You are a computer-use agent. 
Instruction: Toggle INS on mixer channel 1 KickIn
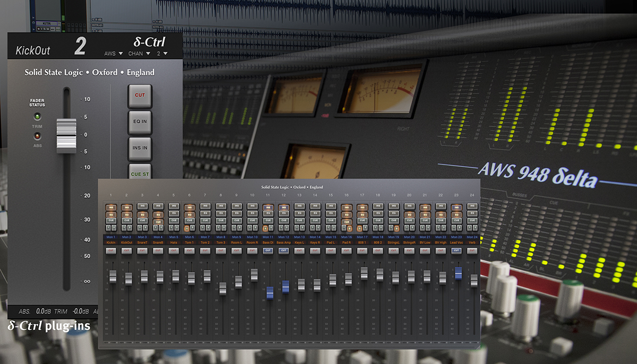click(x=111, y=207)
